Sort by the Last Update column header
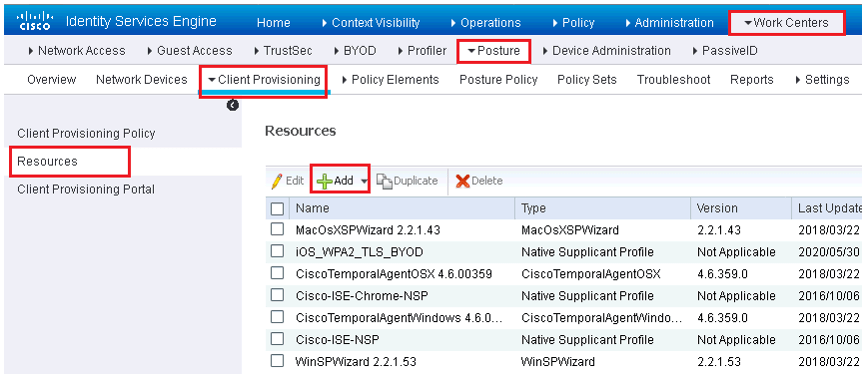The image size is (865, 383). pyautogui.click(x=829, y=208)
